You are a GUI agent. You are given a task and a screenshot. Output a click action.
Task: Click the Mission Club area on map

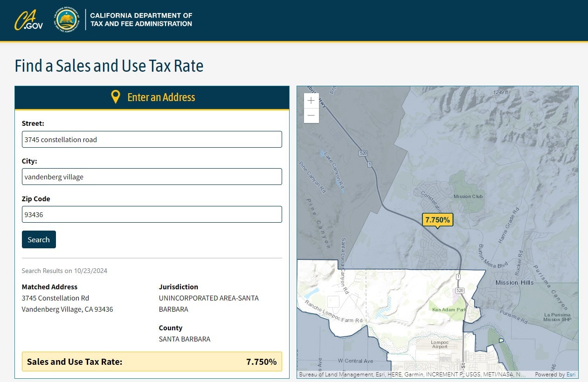coord(468,196)
